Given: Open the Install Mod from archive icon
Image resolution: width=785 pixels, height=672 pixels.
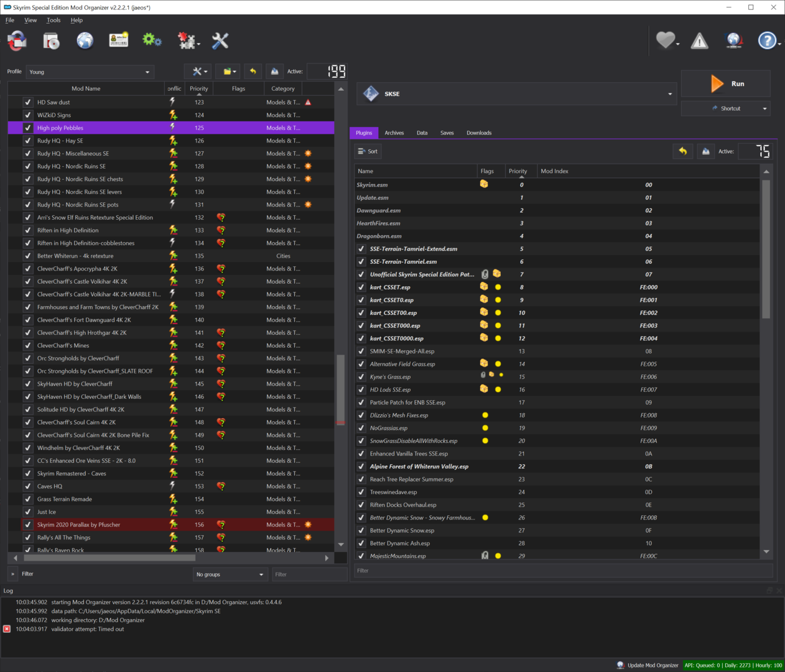Looking at the screenshot, I should 51,41.
